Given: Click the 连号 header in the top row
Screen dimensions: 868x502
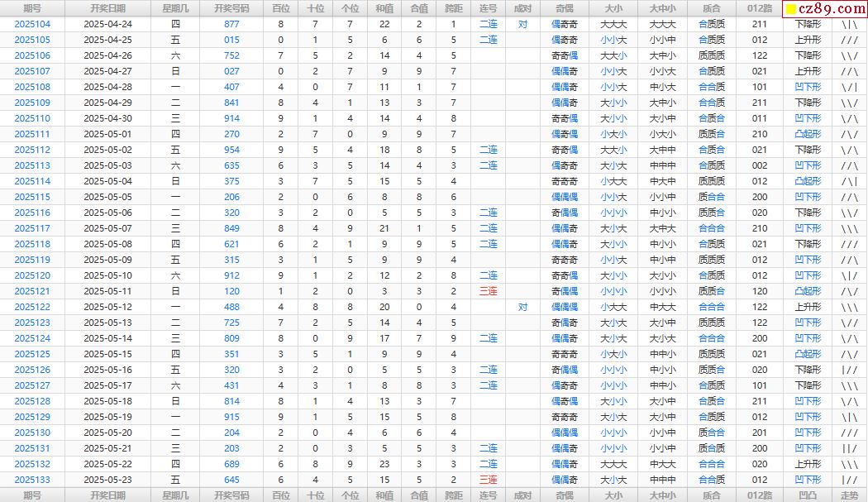Looking at the screenshot, I should point(489,8).
